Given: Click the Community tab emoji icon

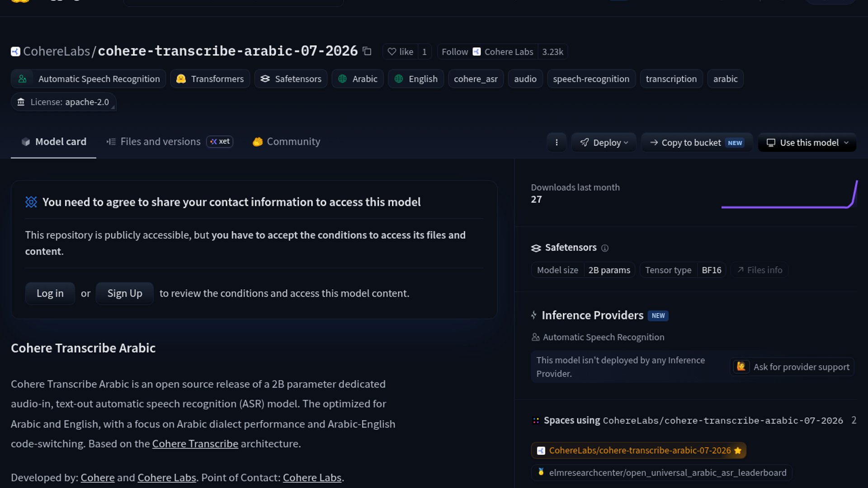Looking at the screenshot, I should 258,142.
